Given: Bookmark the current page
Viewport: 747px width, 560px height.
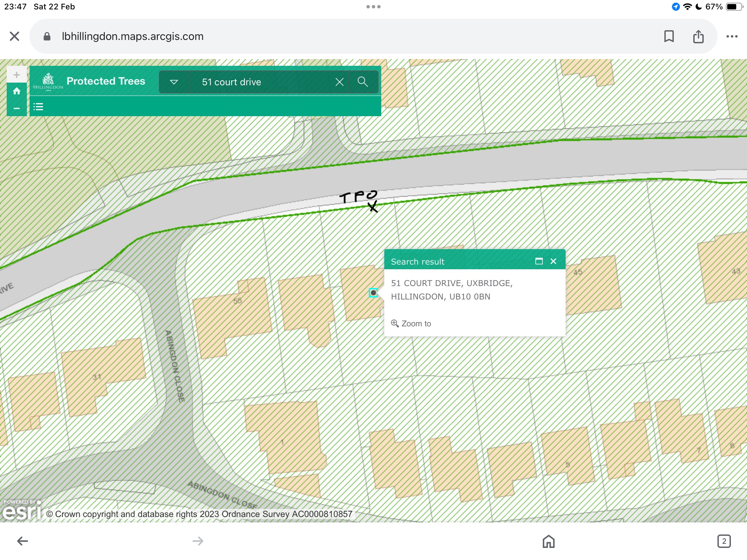Looking at the screenshot, I should click(669, 36).
